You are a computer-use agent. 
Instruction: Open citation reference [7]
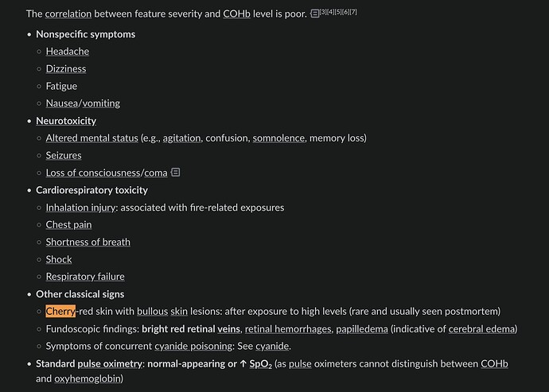tap(353, 12)
